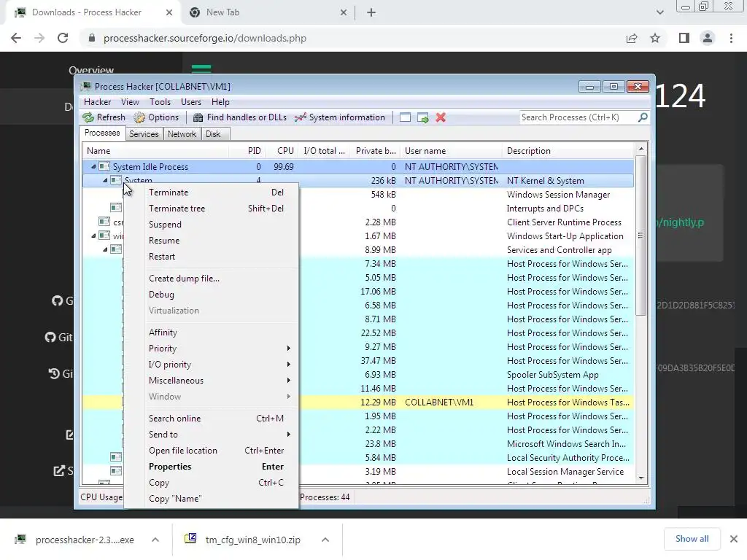Viewport: 747px width, 560px height.
Task: Sort by the User name column header
Action: tap(451, 151)
